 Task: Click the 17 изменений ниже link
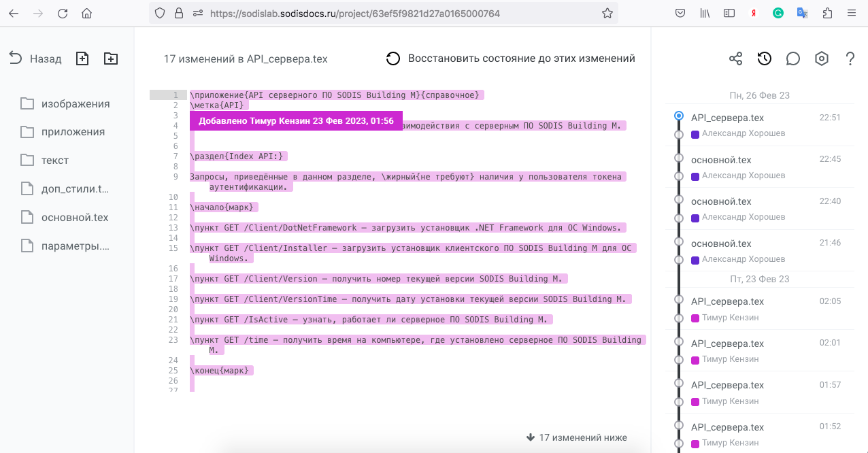point(578,437)
